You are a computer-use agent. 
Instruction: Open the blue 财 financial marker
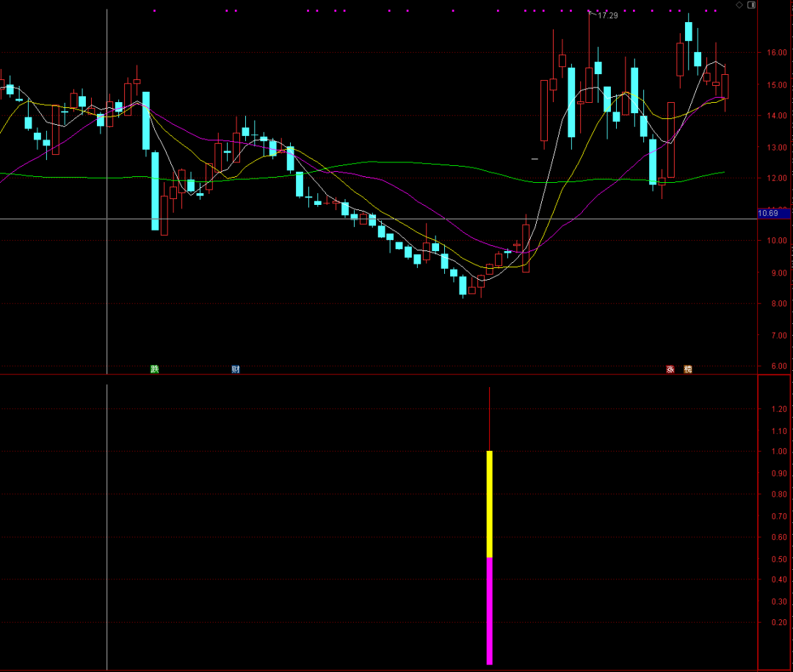(x=236, y=369)
